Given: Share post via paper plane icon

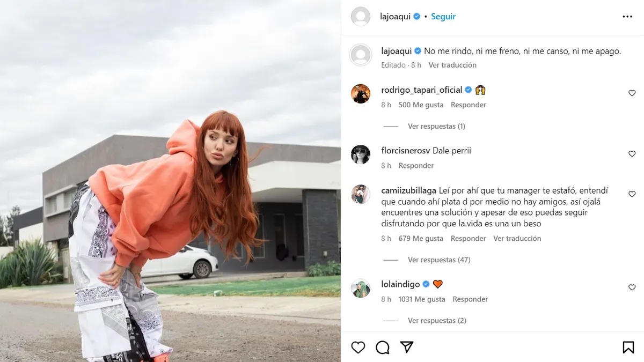Looking at the screenshot, I should [407, 348].
